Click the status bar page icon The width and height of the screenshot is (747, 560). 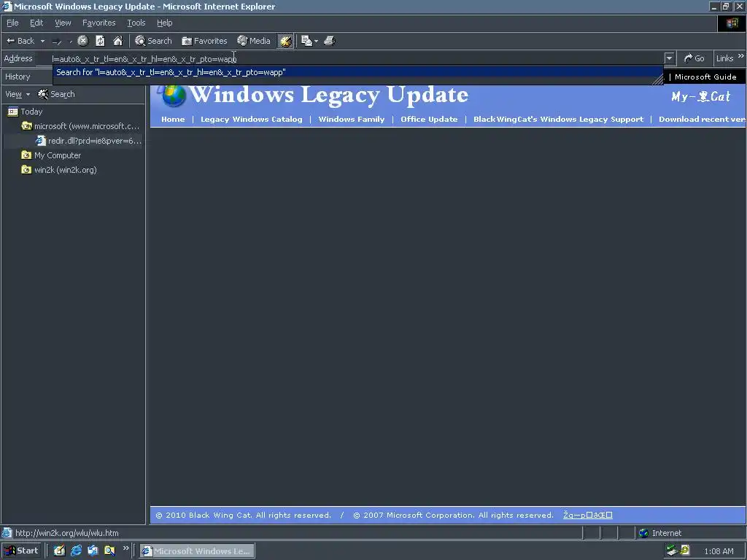pos(7,533)
